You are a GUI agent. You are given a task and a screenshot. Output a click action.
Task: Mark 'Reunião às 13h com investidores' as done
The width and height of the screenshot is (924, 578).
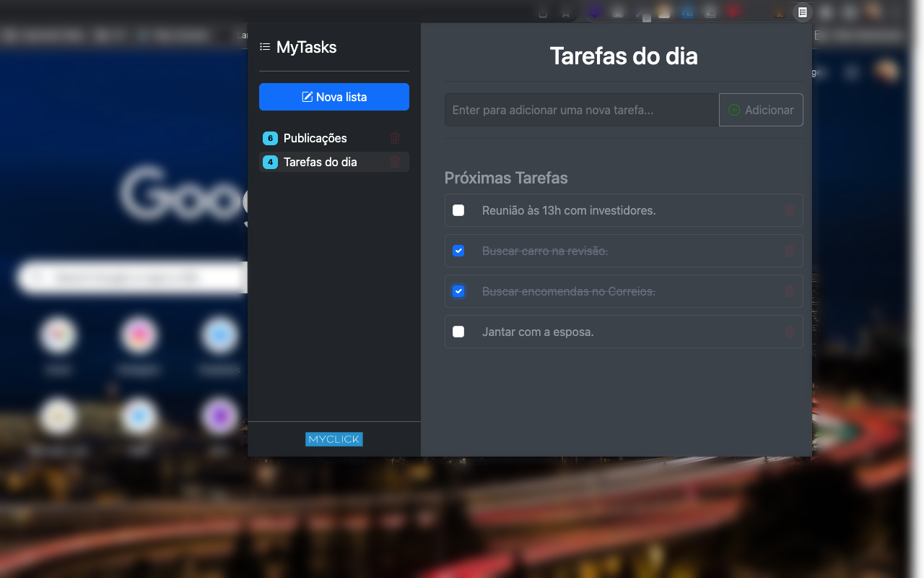tap(458, 210)
